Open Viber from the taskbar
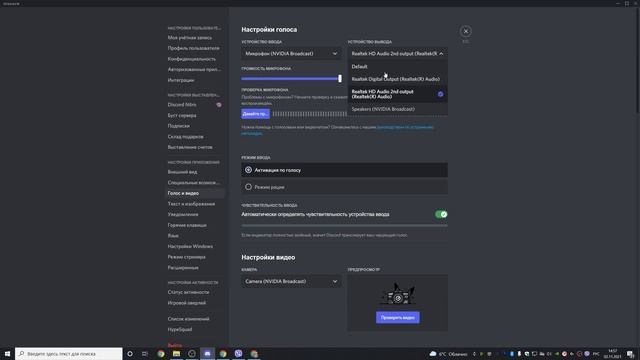 238,353
